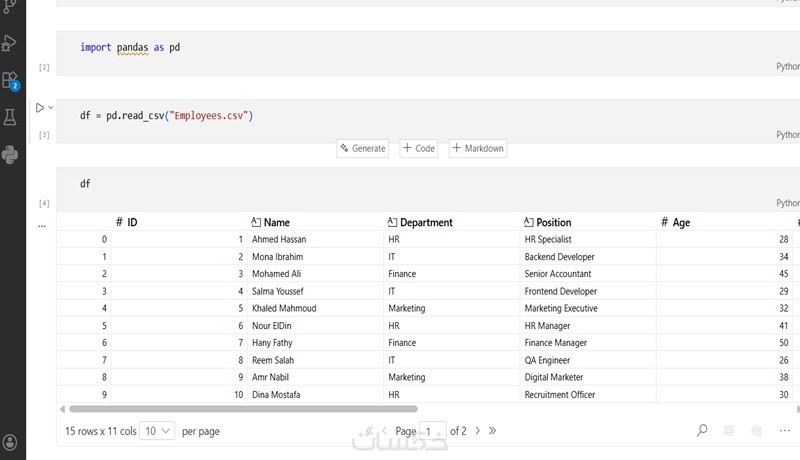The height and width of the screenshot is (460, 800).
Task: Click the page number input field
Action: point(432,431)
